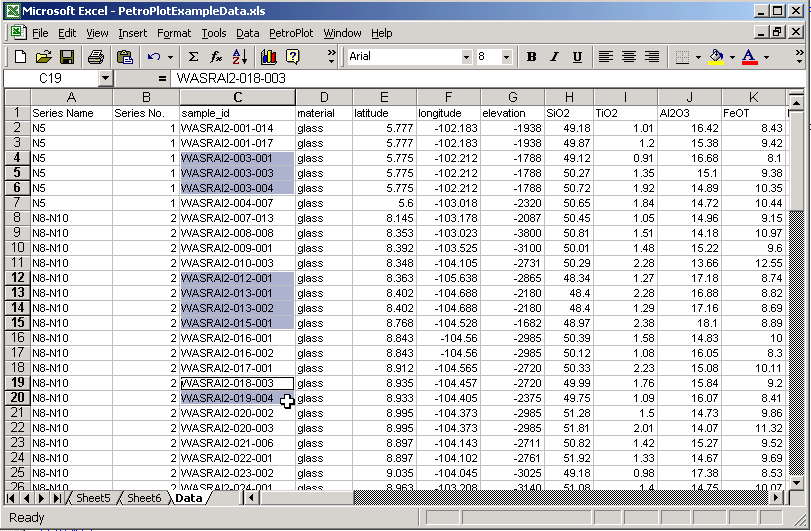Open the Help menu

click(x=382, y=34)
